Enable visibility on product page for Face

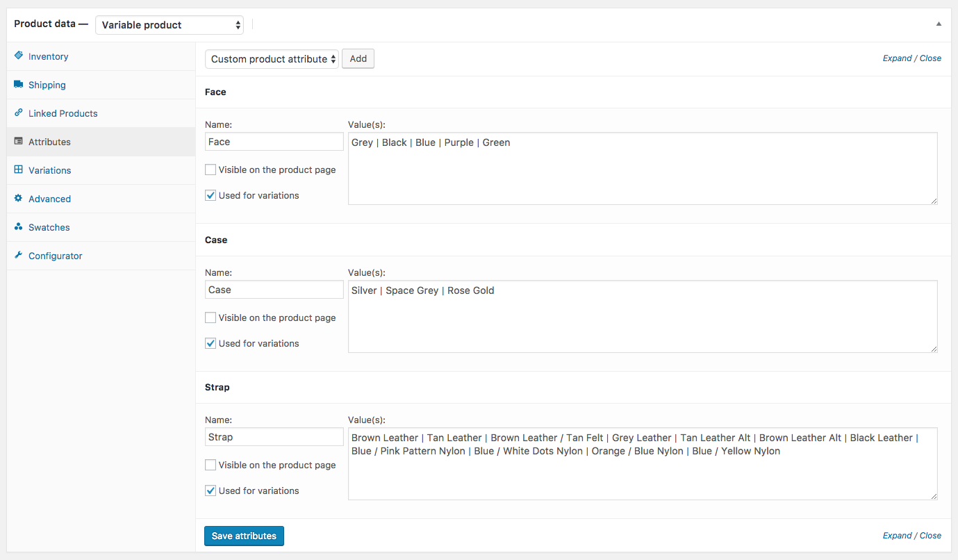[210, 169]
